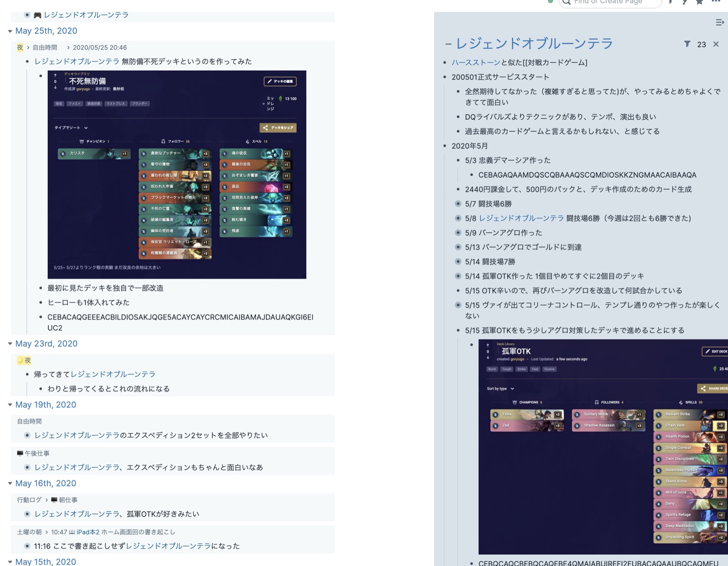Image resolution: width=728 pixels, height=566 pixels.
Task: Collapse the May 23rd, 2020 section
Action: (x=10, y=344)
